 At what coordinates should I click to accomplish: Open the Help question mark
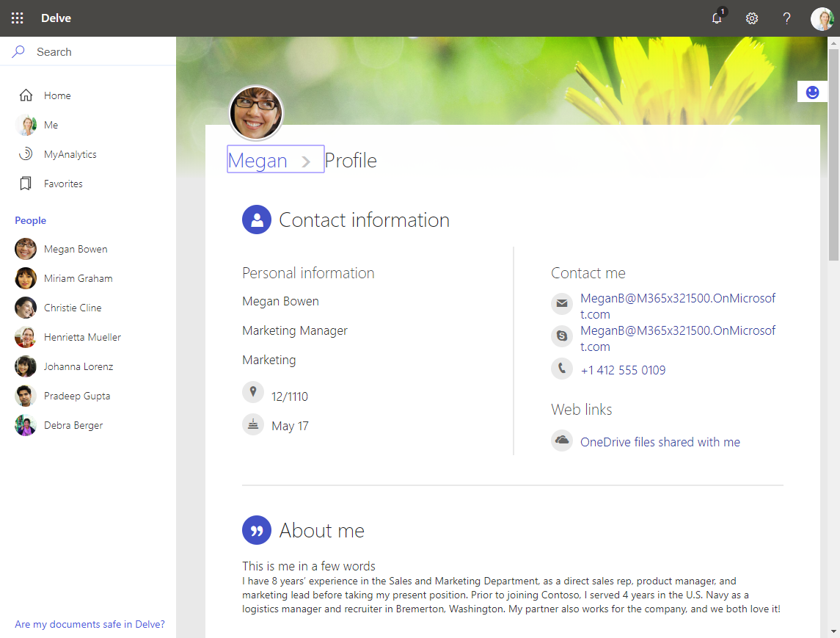pyautogui.click(x=786, y=18)
